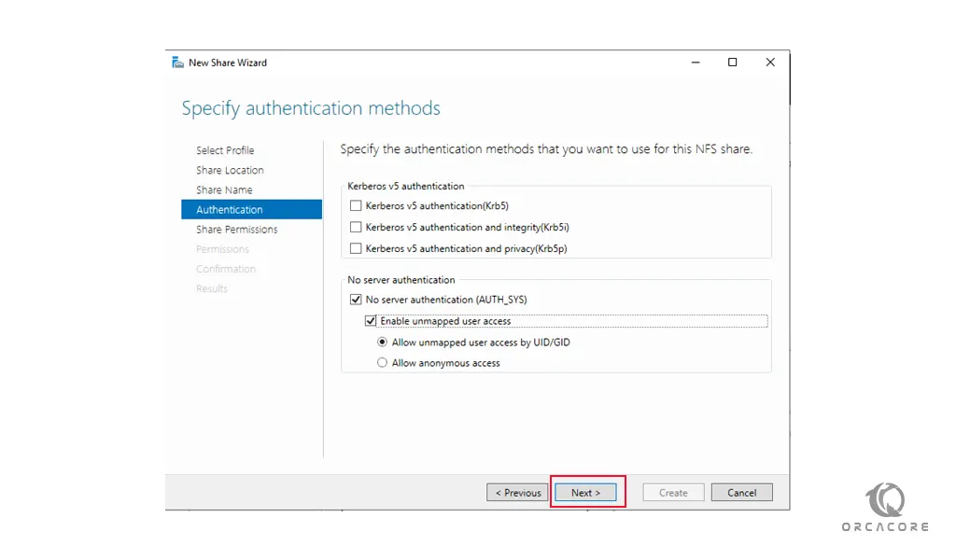The width and height of the screenshot is (956, 560).
Task: Select Allow unmapped user access by UID/GID
Action: click(382, 343)
